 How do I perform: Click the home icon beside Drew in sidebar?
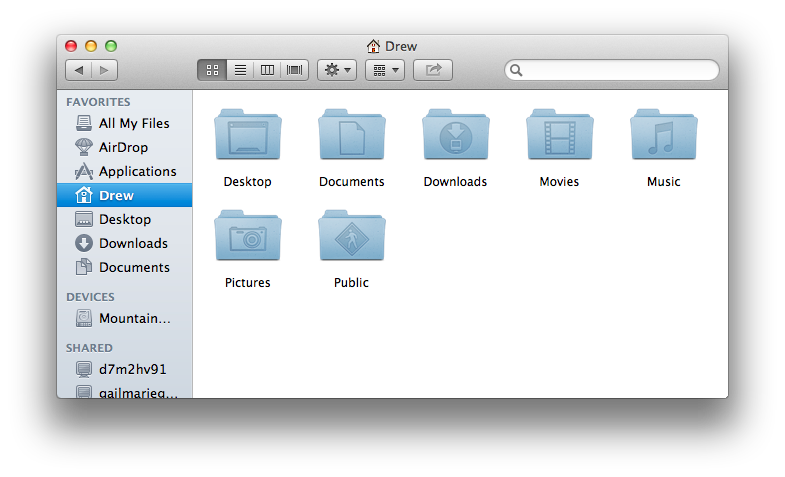click(x=84, y=195)
